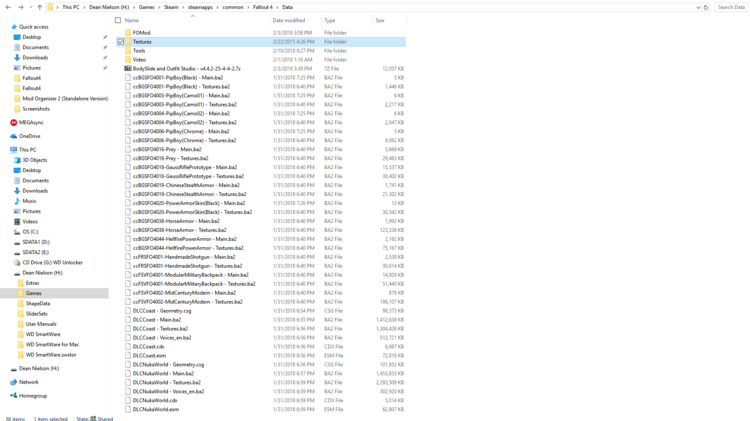
Task: Open CD Drive (G:) WD Unlocker icon
Action: click(17, 263)
